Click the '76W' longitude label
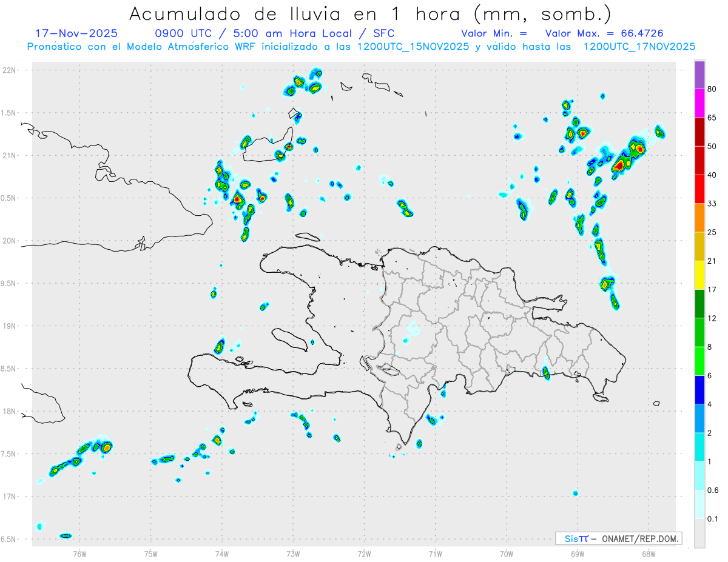Screen dimensions: 728x562 coord(79,554)
